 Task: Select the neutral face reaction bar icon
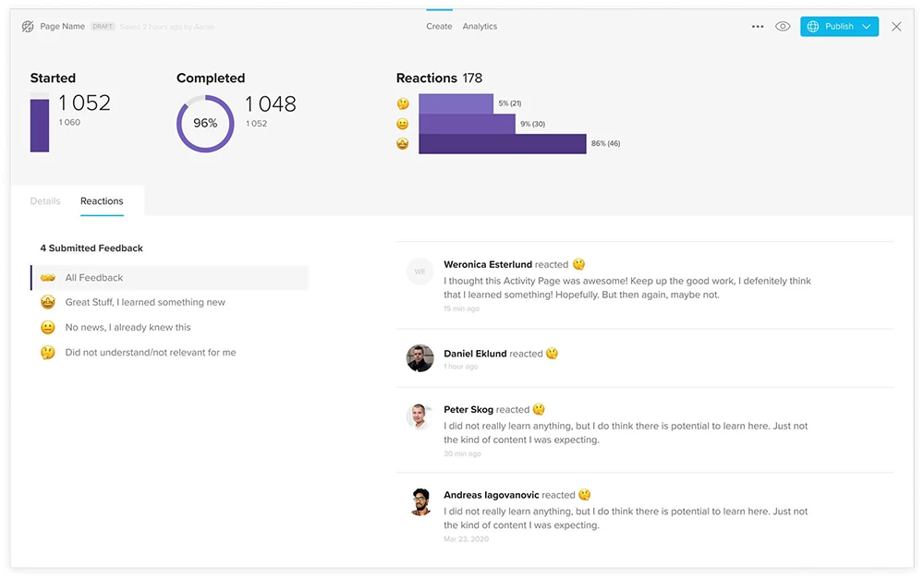(401, 124)
